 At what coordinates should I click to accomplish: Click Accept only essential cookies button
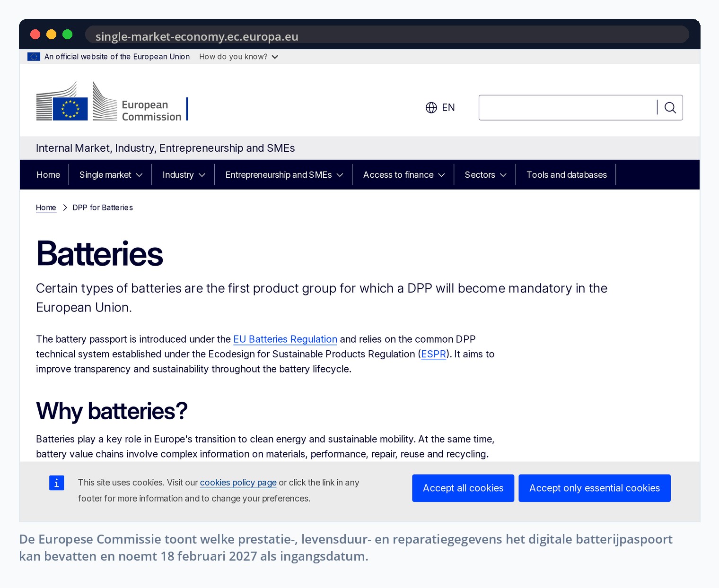(595, 488)
